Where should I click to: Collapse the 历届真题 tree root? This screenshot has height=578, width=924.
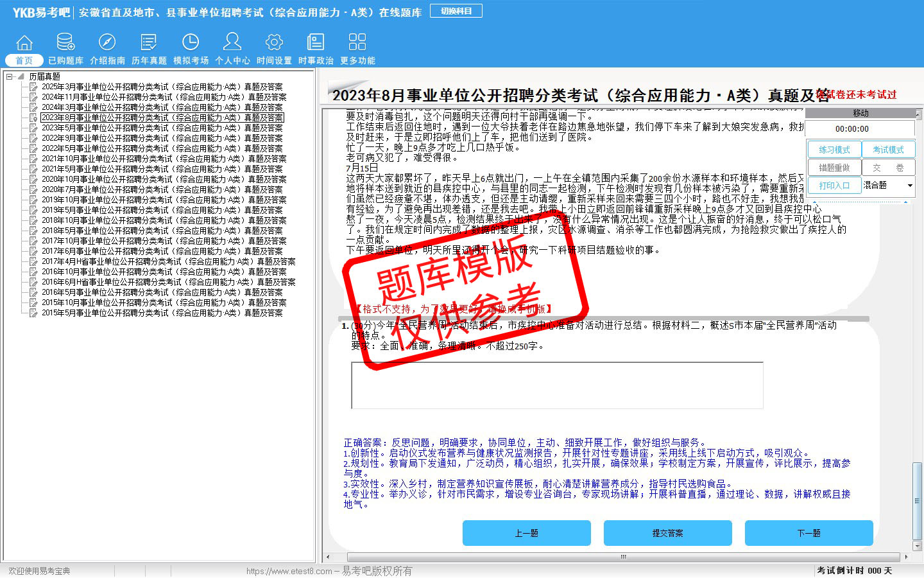(10, 76)
